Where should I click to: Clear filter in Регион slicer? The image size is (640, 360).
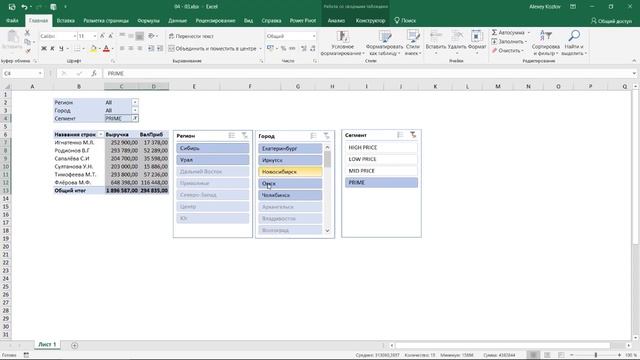pos(244,136)
